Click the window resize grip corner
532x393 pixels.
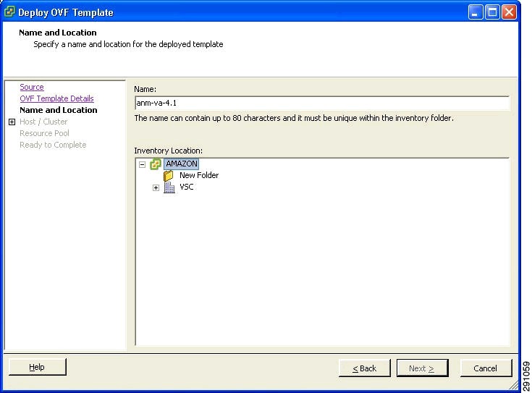tap(515, 384)
